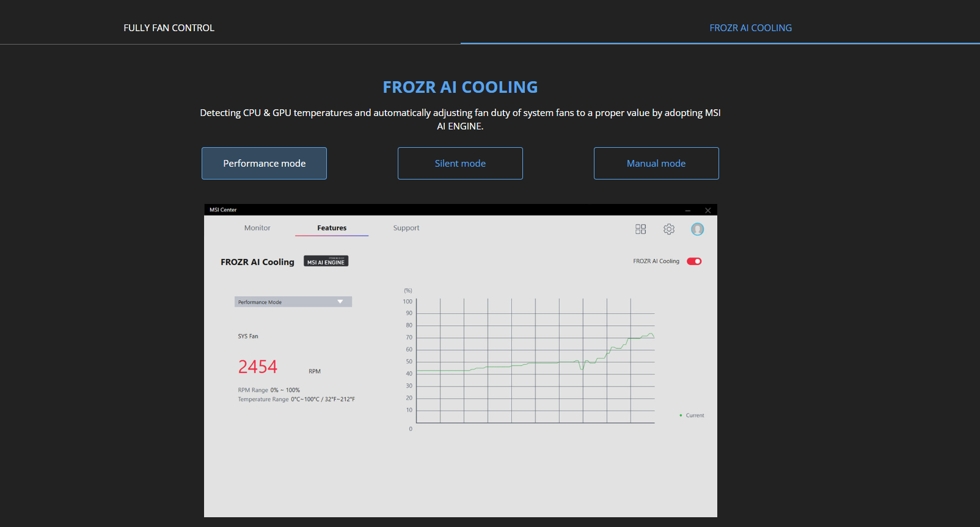Open the Monitor tab in MSI Center
This screenshot has height=527, width=980.
(x=257, y=228)
